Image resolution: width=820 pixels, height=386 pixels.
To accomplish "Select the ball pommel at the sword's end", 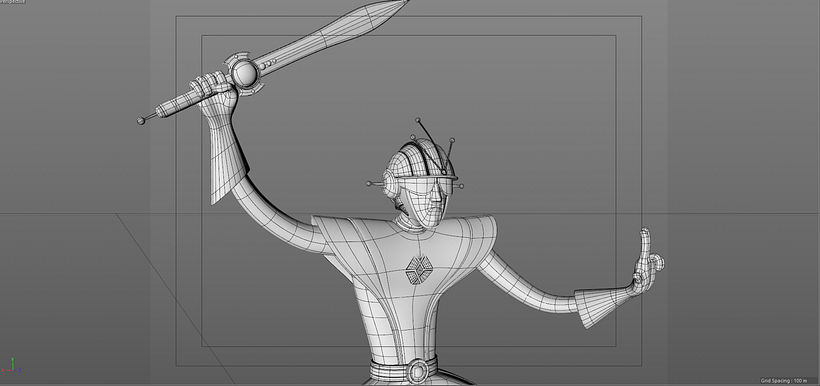I will point(141,121).
